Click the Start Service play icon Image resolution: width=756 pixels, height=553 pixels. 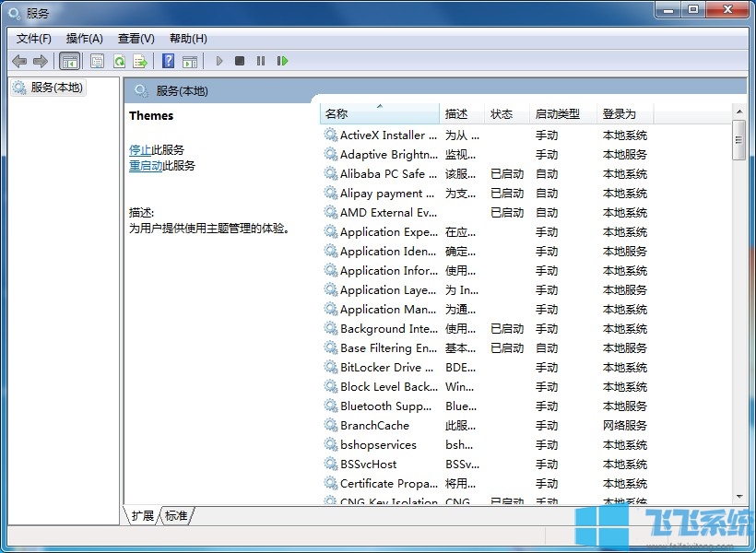pyautogui.click(x=219, y=60)
